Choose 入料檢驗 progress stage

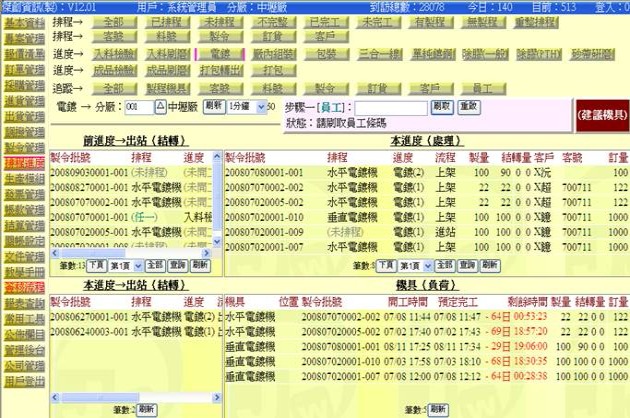point(114,52)
